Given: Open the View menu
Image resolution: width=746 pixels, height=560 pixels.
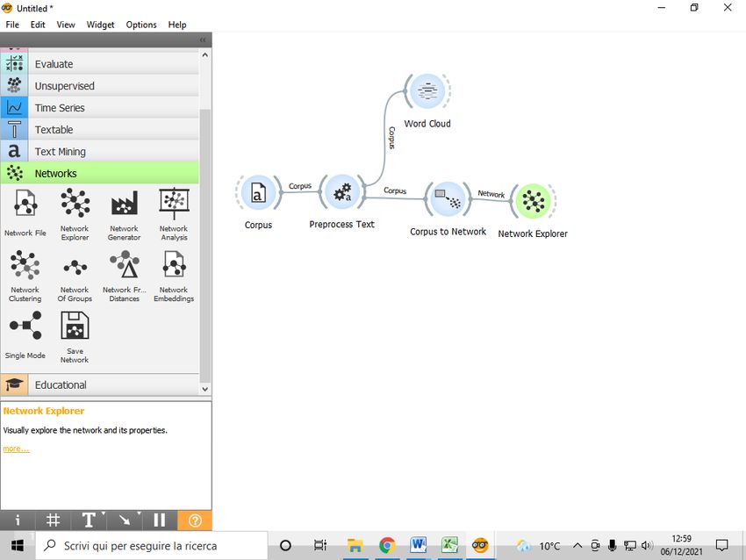Looking at the screenshot, I should (x=66, y=25).
